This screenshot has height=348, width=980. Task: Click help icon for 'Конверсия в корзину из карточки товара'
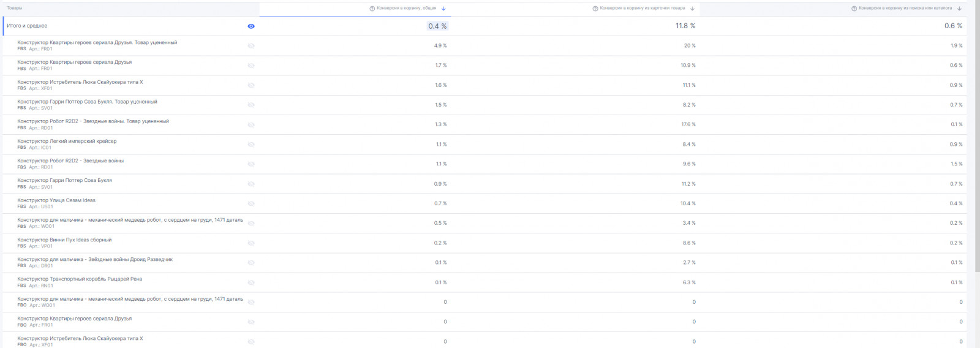coord(595,9)
